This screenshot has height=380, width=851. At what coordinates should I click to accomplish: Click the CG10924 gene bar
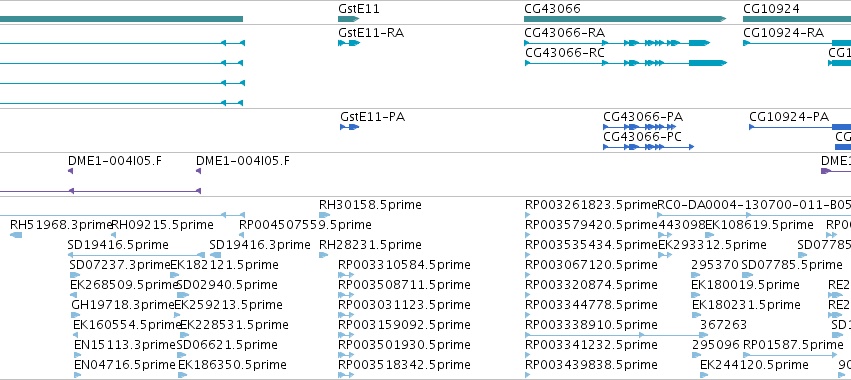click(x=797, y=19)
